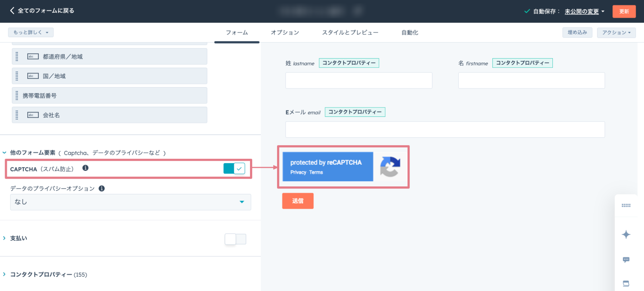Open the CAPTCHA info tooltip icon

(85, 168)
